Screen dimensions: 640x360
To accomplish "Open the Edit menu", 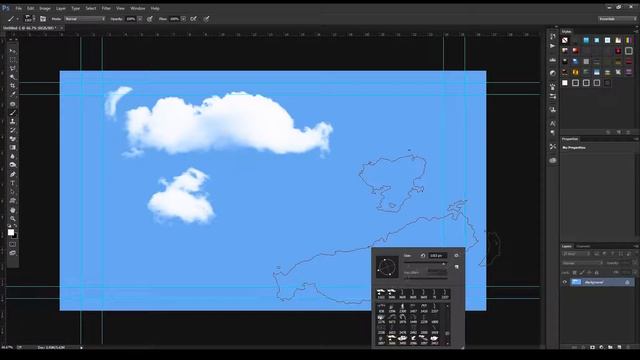I will (31, 8).
